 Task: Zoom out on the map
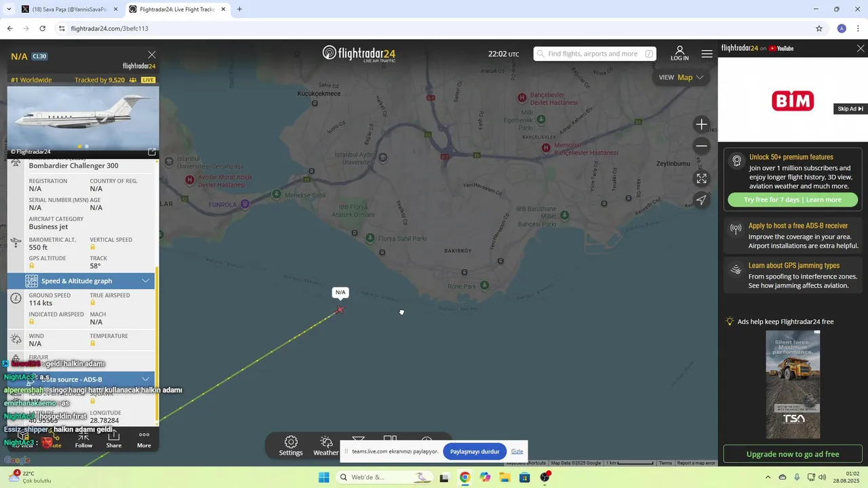click(702, 146)
